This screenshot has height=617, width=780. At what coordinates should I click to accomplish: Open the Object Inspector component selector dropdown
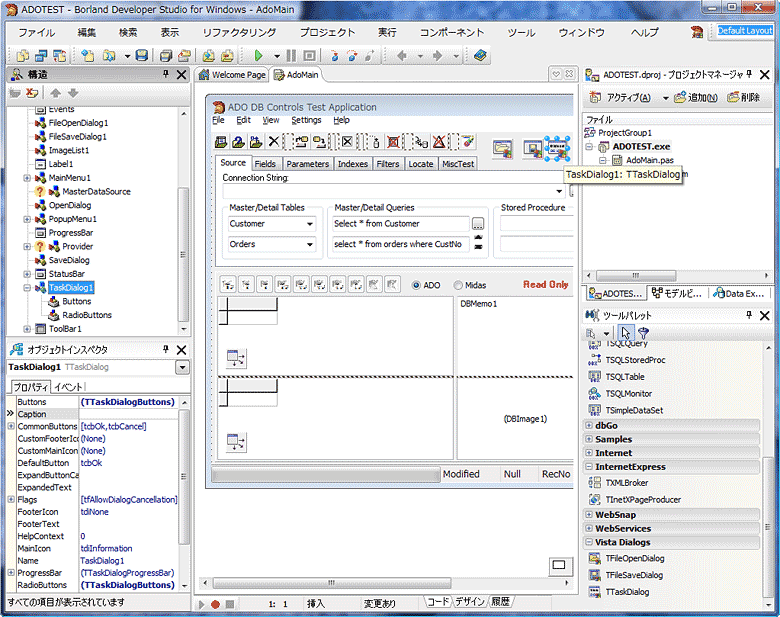click(x=183, y=367)
